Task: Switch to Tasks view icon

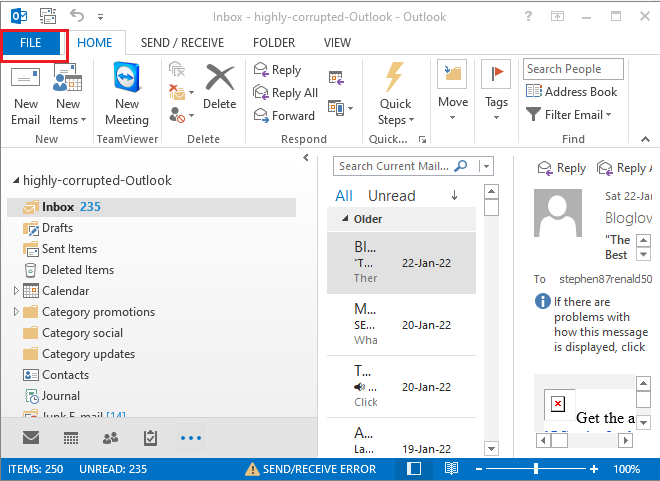Action: coord(150,438)
